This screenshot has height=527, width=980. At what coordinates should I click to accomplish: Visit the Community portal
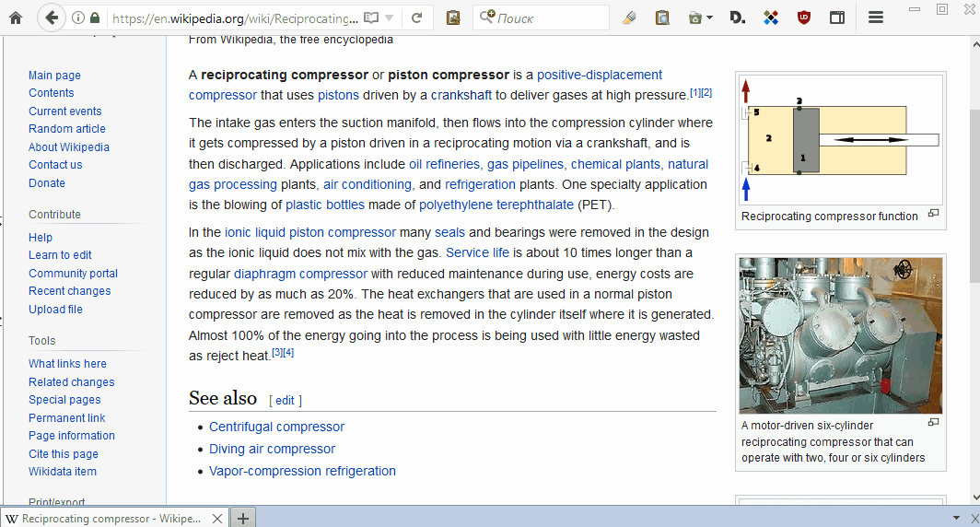(73, 274)
